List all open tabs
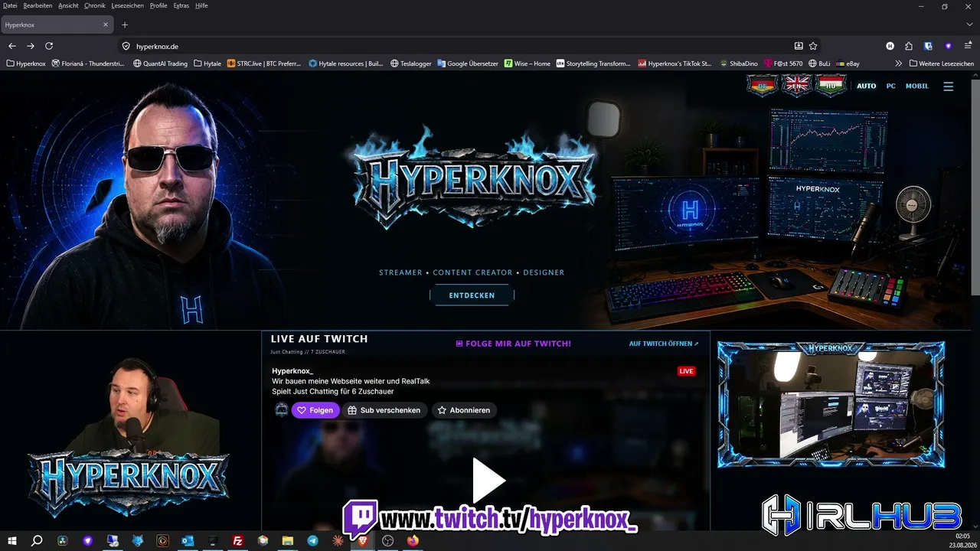Screen dimensions: 980x551 click(969, 24)
